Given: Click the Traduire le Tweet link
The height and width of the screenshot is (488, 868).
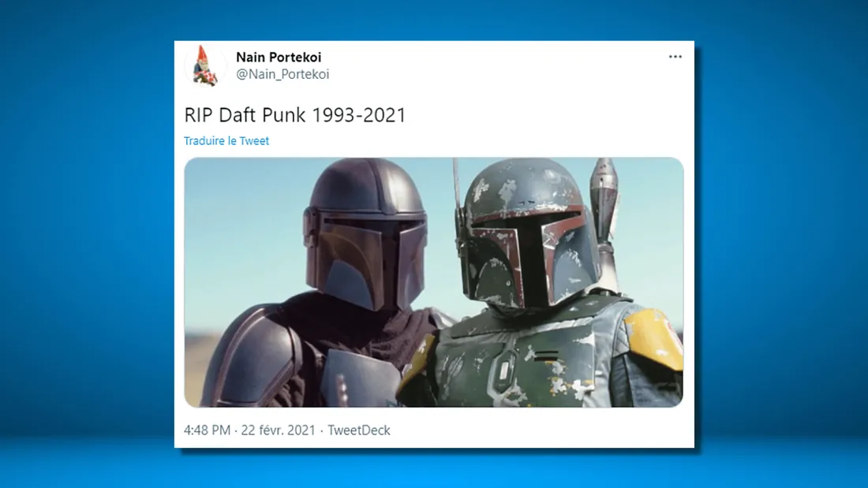Looking at the screenshot, I should click(x=226, y=141).
